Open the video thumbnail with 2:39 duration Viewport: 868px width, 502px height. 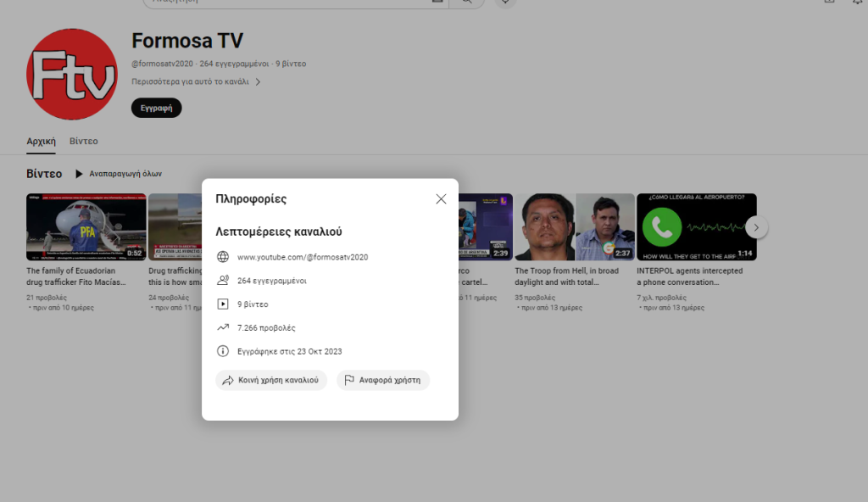tap(486, 227)
